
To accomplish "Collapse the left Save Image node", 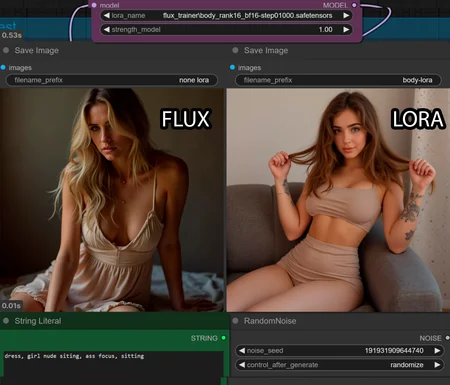I will click(6, 50).
